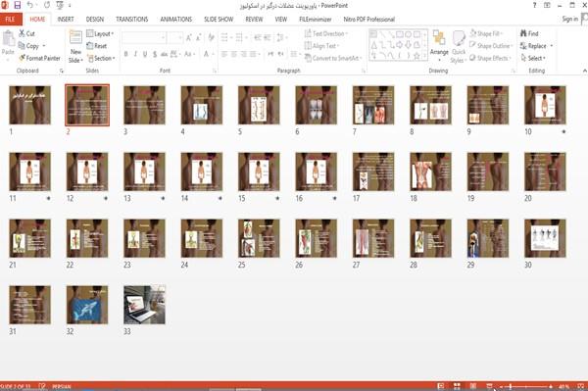Open the Font Color picker
Image resolution: width=588 pixels, height=391 pixels.
coord(208,54)
